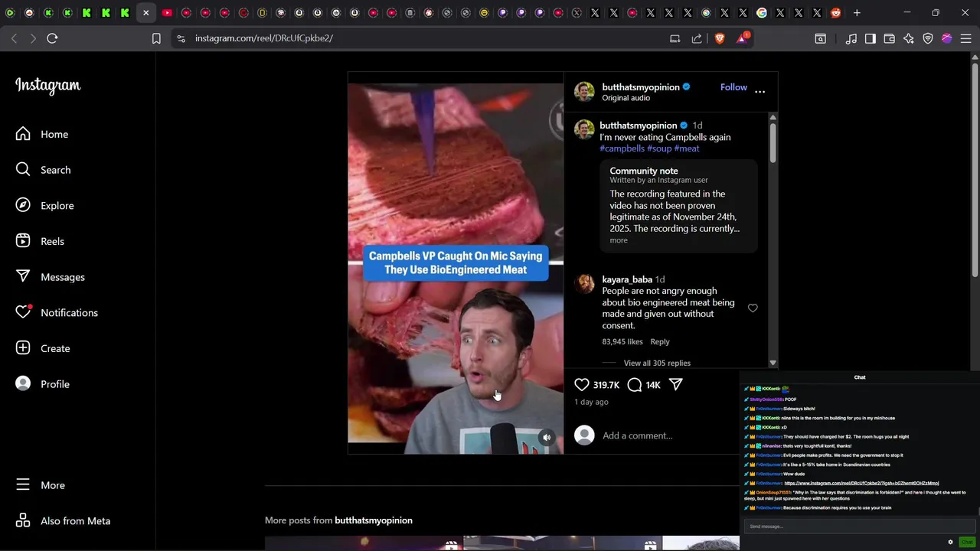Open the tab search toolbar icon
The height and width of the screenshot is (551, 980).
(x=821, y=38)
